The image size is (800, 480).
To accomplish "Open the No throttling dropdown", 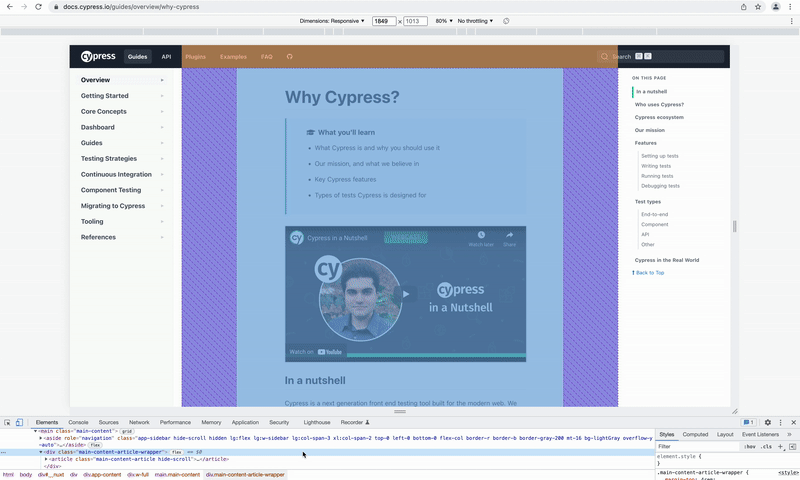I will [x=475, y=21].
